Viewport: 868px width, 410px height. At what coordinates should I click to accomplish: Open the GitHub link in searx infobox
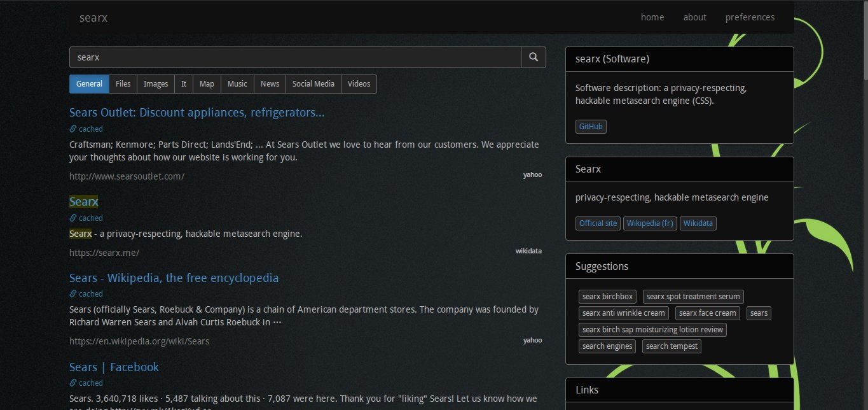590,126
